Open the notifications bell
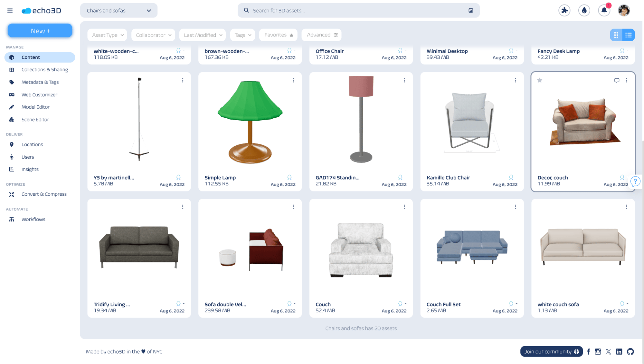 click(604, 10)
